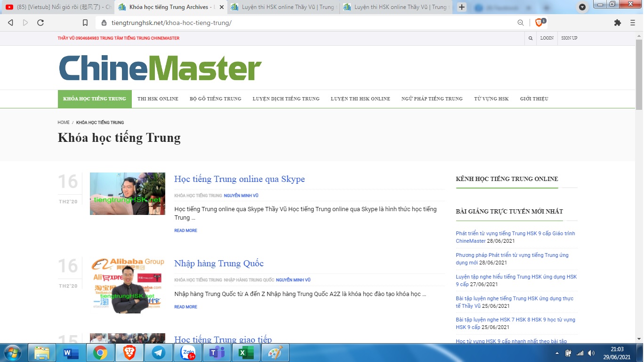Adjust the system volume from the taskbar

click(591, 352)
